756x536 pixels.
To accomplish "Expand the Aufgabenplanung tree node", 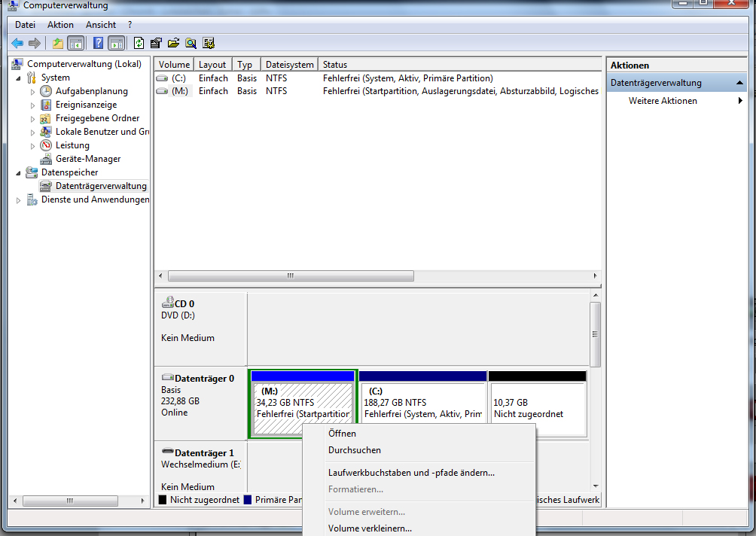I will click(x=32, y=91).
